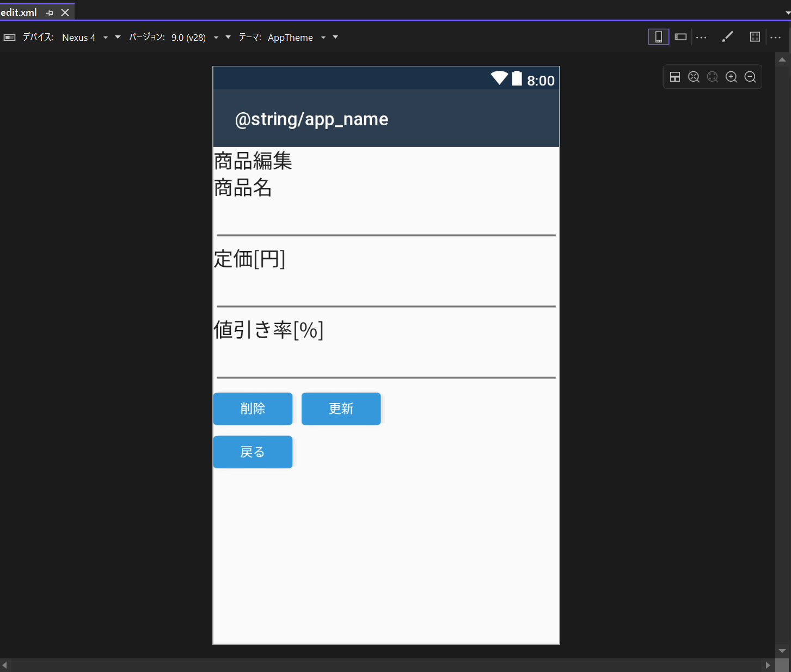Click the zoom out magnifier icon
Viewport: 791px width, 672px height.
[x=750, y=77]
